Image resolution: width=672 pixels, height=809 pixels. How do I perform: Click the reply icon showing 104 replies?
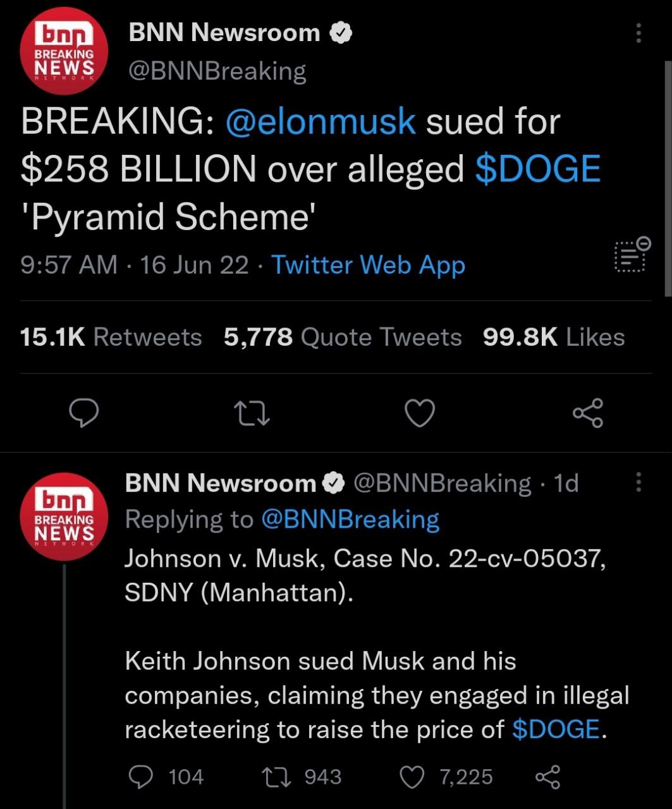140,777
